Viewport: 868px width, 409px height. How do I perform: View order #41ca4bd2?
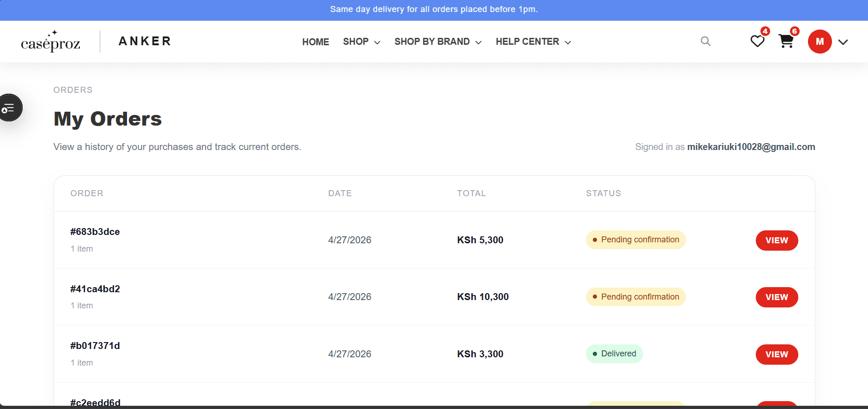[777, 297]
